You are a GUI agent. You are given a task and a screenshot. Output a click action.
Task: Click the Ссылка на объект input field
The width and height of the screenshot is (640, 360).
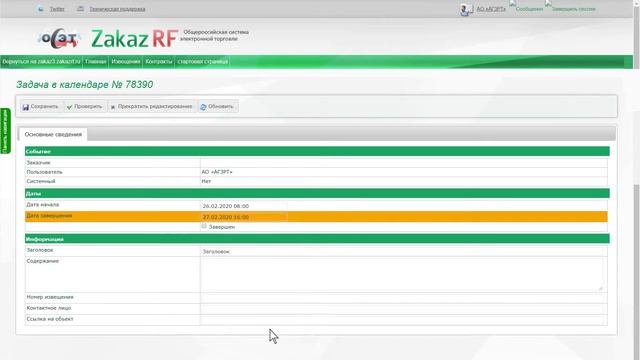(x=403, y=320)
